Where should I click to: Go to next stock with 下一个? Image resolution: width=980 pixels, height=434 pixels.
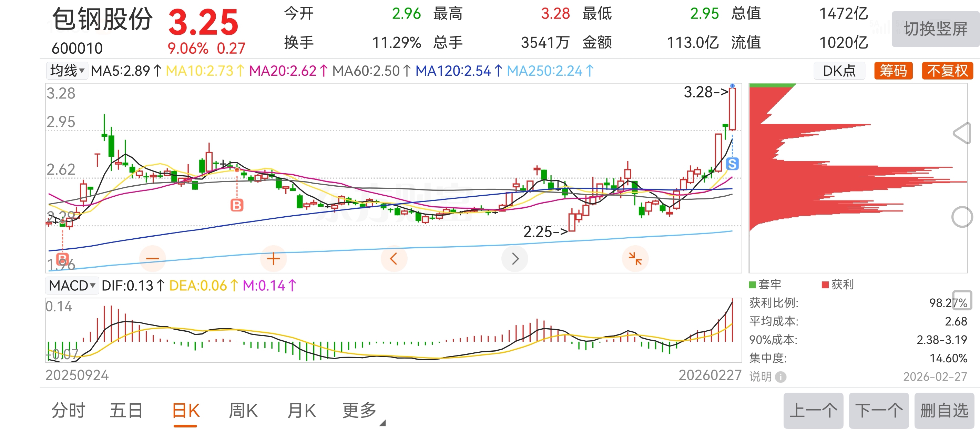tap(878, 411)
